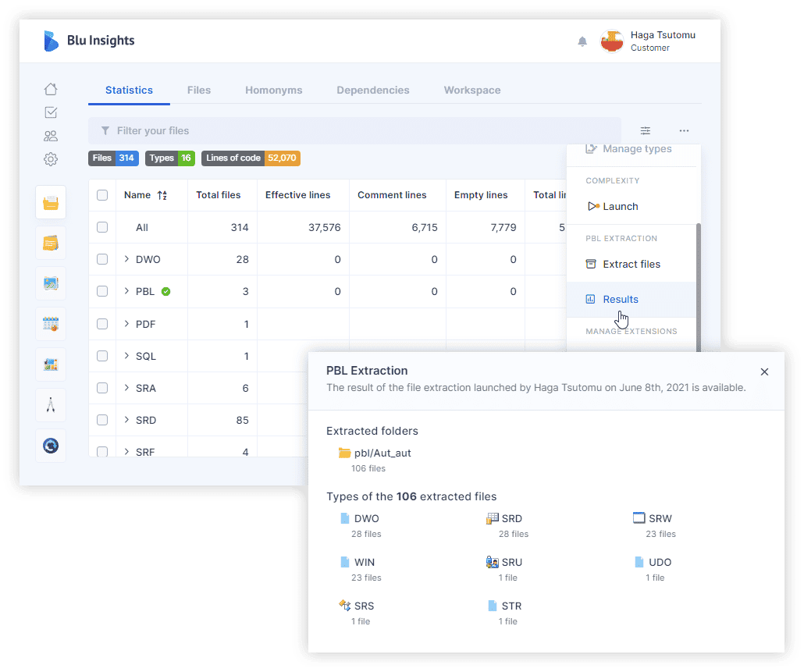Launch the complexity analysis
Viewport: 804px width, 672px height.
pyautogui.click(x=631, y=207)
